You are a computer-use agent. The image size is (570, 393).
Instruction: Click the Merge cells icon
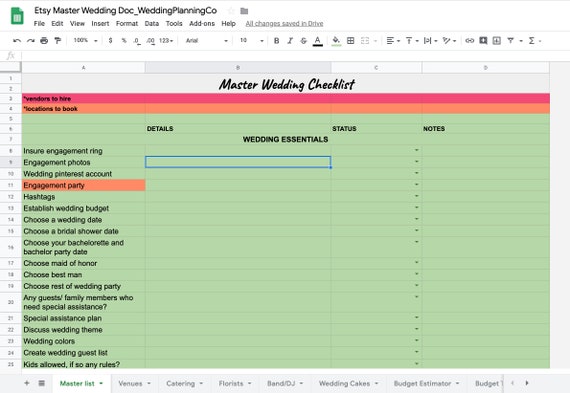coord(365,41)
